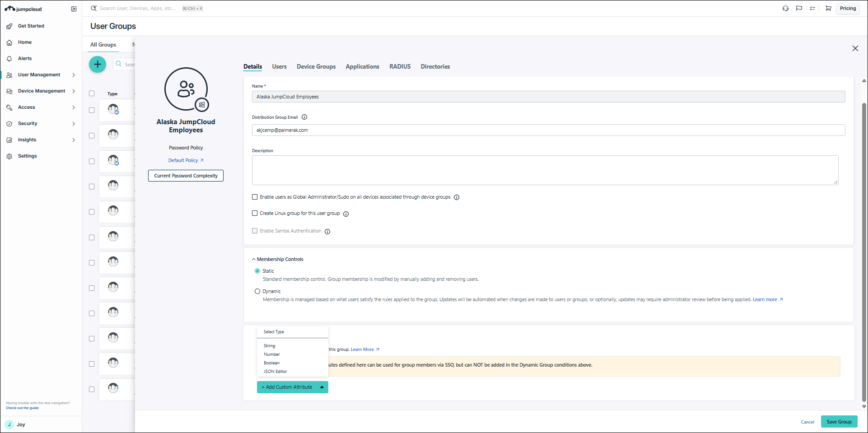
Task: Enable users as Global Administrator/Sudo checkbox
Action: [x=255, y=197]
